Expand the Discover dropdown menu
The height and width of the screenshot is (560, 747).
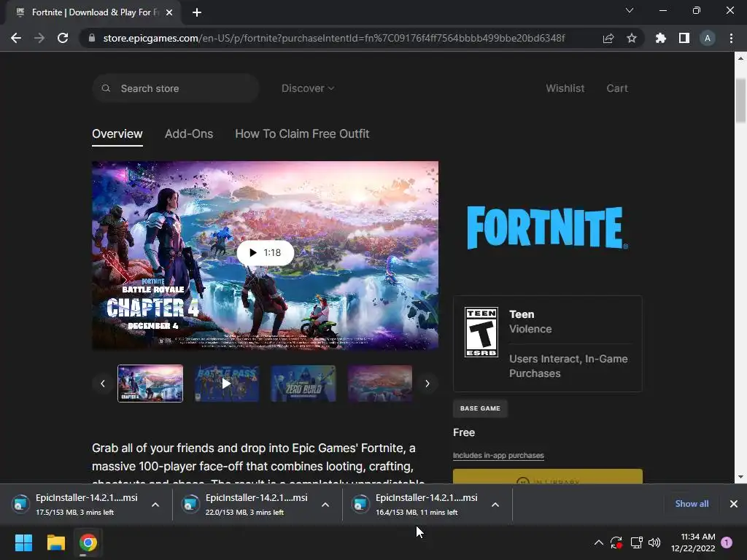[308, 88]
